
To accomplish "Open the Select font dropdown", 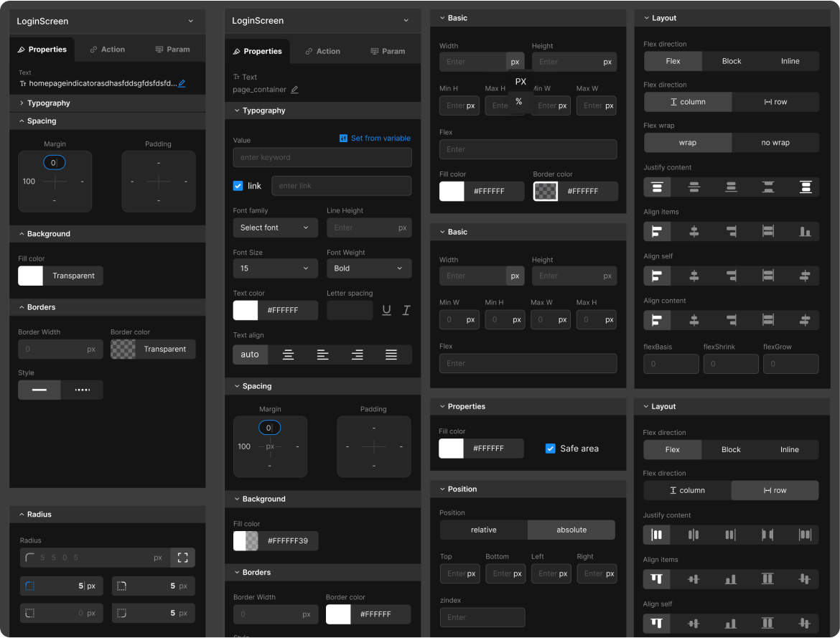I will pos(275,227).
